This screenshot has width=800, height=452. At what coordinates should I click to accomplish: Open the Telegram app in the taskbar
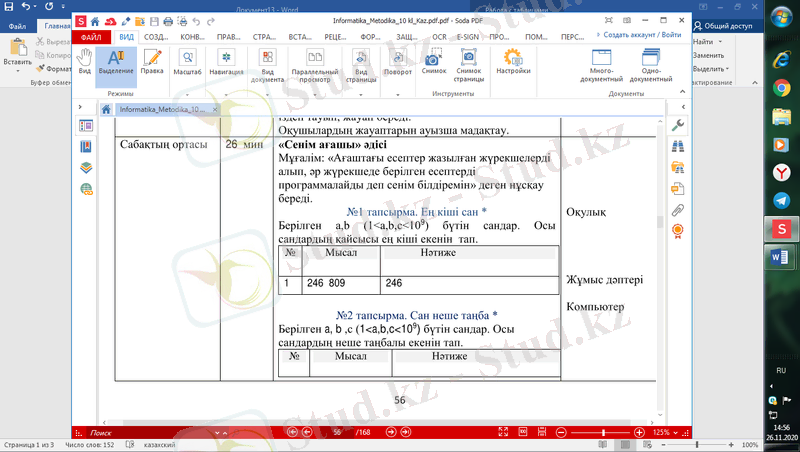tap(780, 201)
